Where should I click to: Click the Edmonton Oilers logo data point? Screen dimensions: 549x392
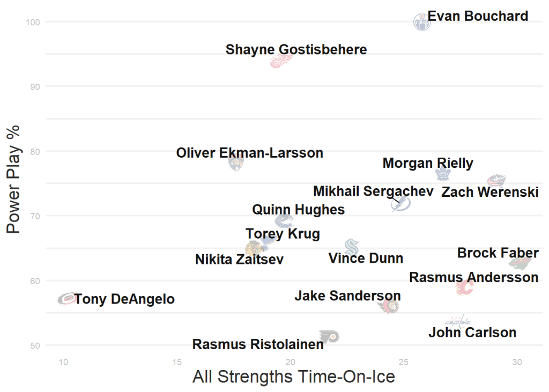pyautogui.click(x=422, y=22)
